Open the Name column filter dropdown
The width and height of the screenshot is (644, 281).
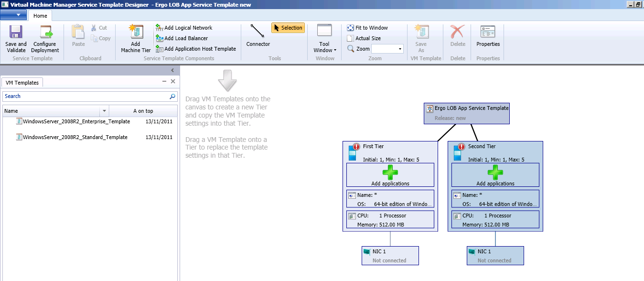[104, 110]
